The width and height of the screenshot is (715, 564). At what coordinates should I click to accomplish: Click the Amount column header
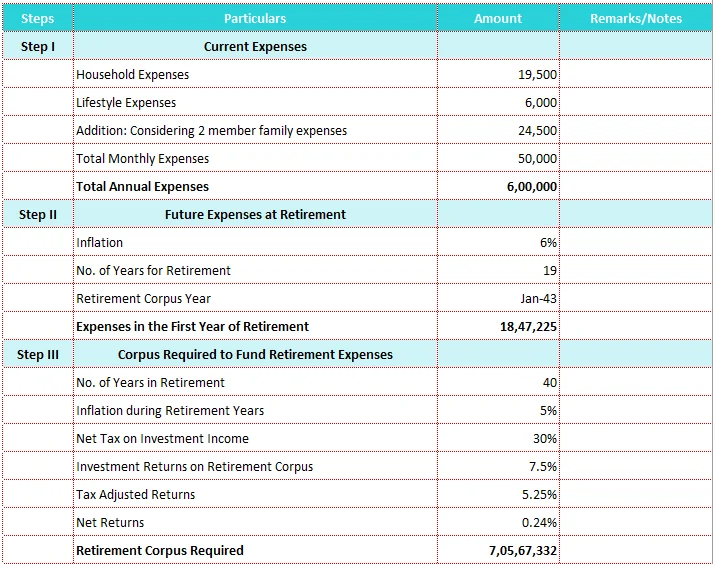(x=497, y=18)
